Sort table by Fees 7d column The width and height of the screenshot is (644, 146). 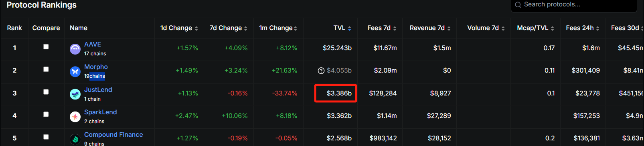tap(382, 28)
